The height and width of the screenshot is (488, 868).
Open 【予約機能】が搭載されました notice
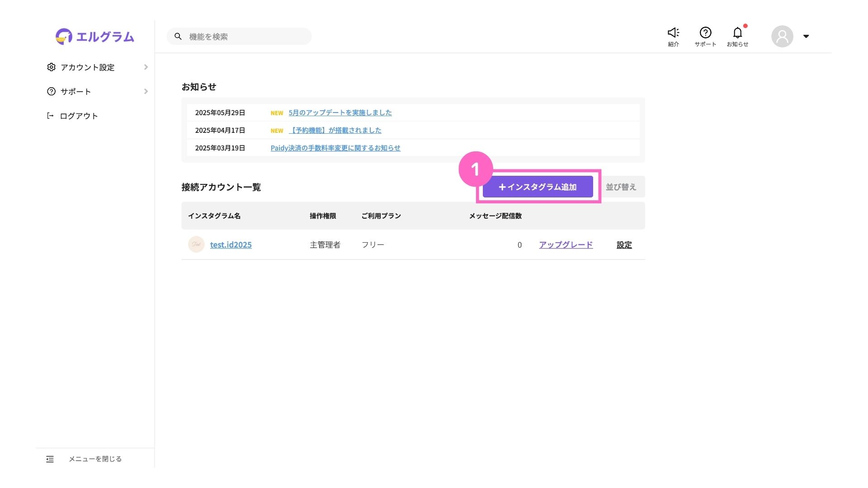click(x=335, y=131)
